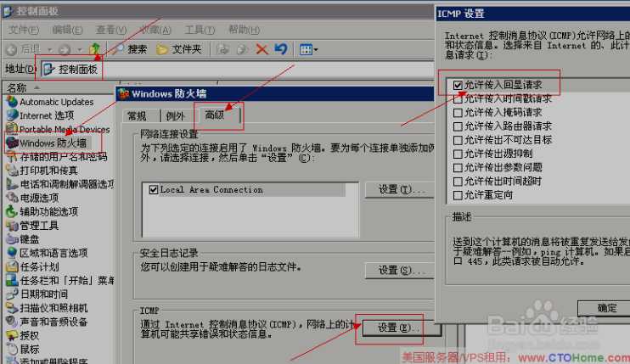Enable 允许重定向 checkbox
Viewport: 630px width, 364px height.
(x=458, y=195)
